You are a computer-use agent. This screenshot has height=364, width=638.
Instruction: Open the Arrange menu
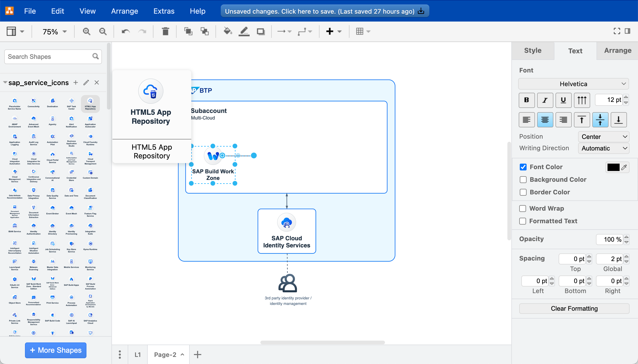click(x=125, y=11)
